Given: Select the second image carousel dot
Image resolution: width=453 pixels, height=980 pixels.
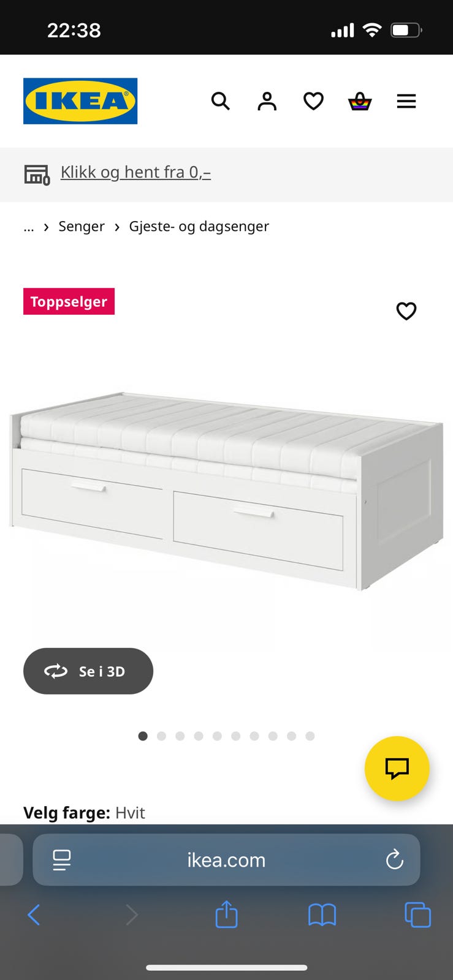Looking at the screenshot, I should click(161, 736).
